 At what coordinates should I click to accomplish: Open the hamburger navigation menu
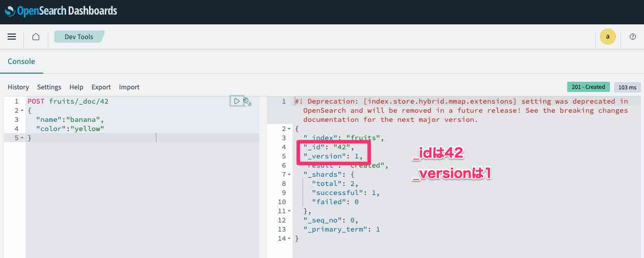[x=12, y=37]
